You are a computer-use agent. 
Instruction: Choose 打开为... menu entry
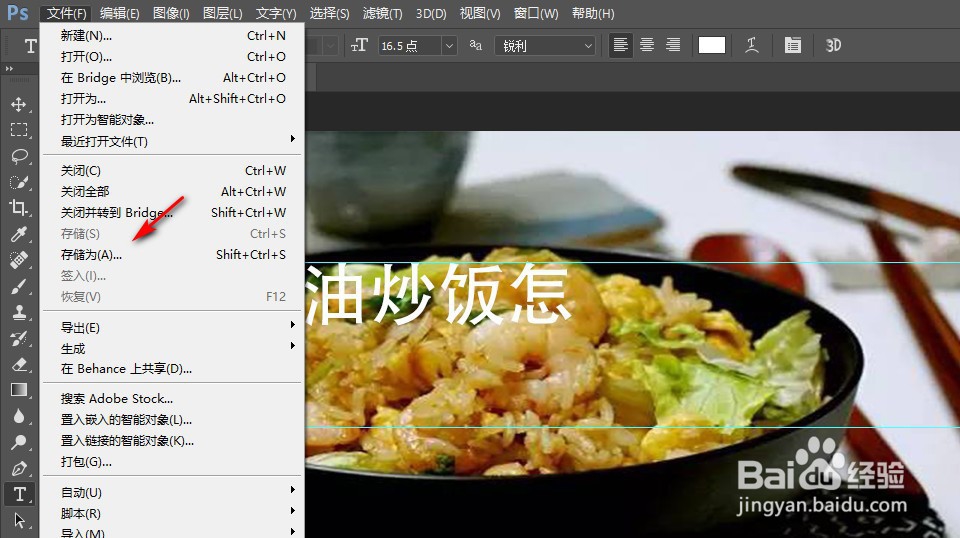point(171,99)
